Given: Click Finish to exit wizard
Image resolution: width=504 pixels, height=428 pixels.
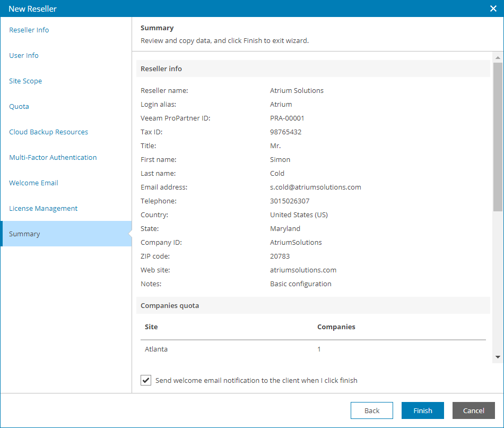Looking at the screenshot, I should 423,410.
